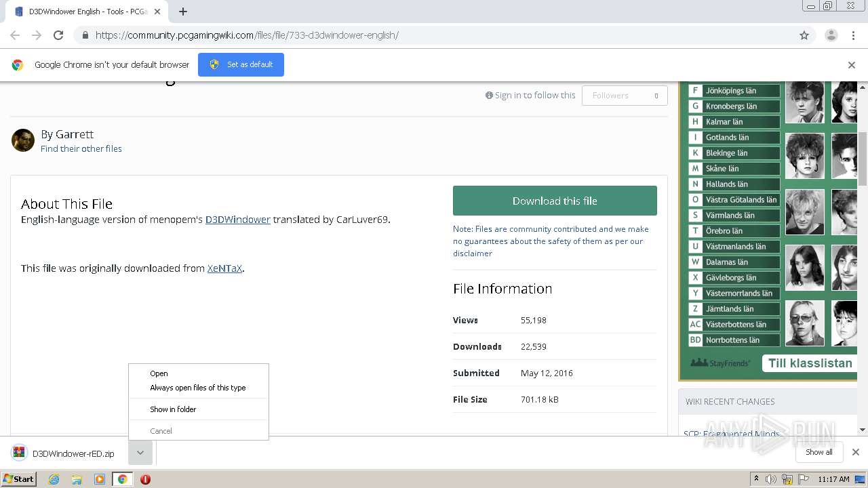The width and height of the screenshot is (868, 488).
Task: Open the Opera taskbar icon
Action: 145,479
